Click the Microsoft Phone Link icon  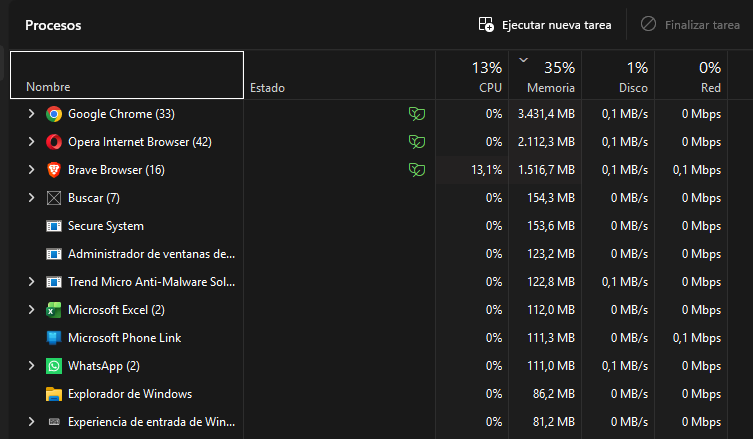[x=54, y=338]
